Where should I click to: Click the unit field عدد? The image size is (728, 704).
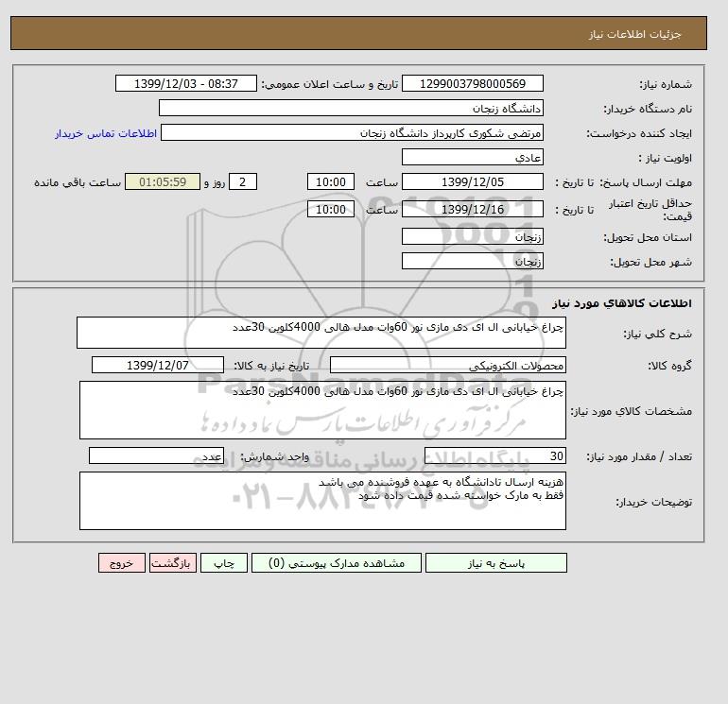[156, 456]
